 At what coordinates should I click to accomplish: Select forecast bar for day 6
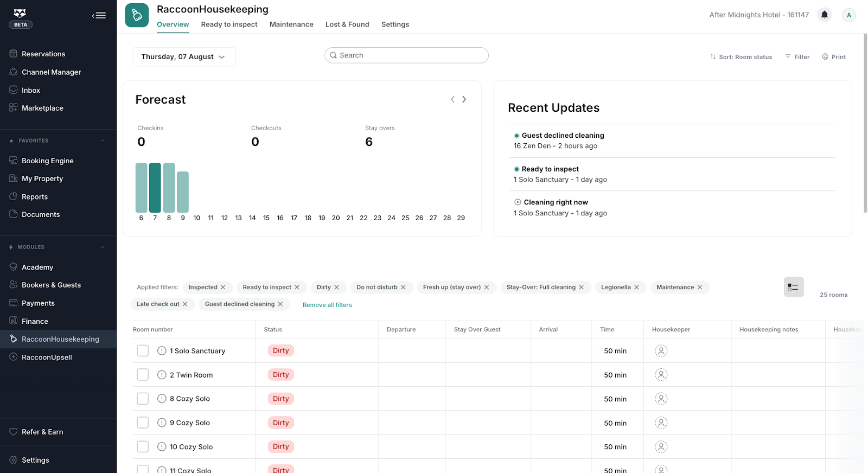point(141,188)
